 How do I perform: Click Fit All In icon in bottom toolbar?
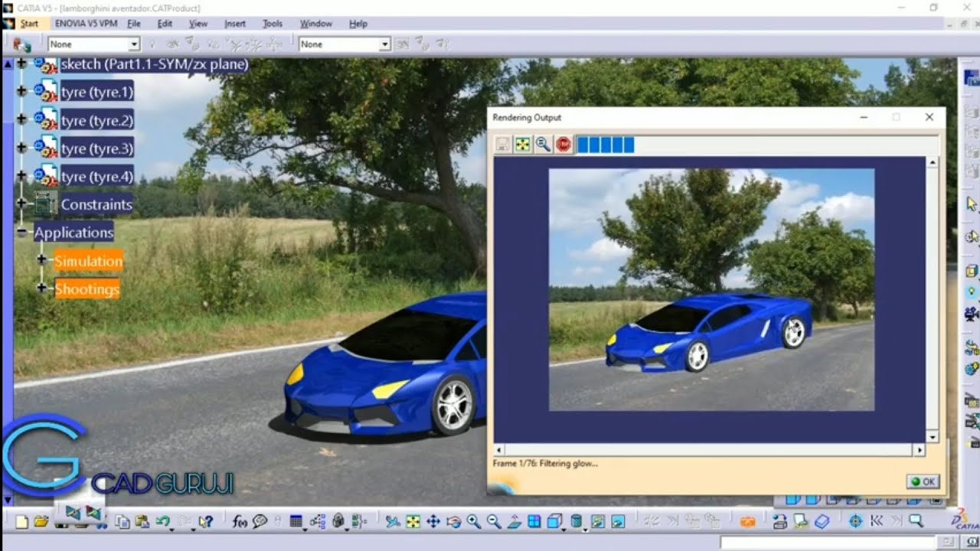[x=413, y=522]
